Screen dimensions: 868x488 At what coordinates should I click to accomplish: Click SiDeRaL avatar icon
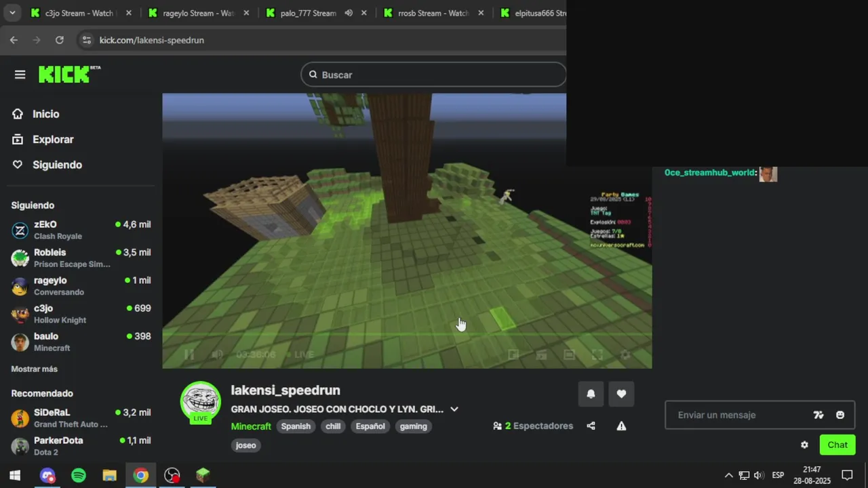[x=20, y=418]
